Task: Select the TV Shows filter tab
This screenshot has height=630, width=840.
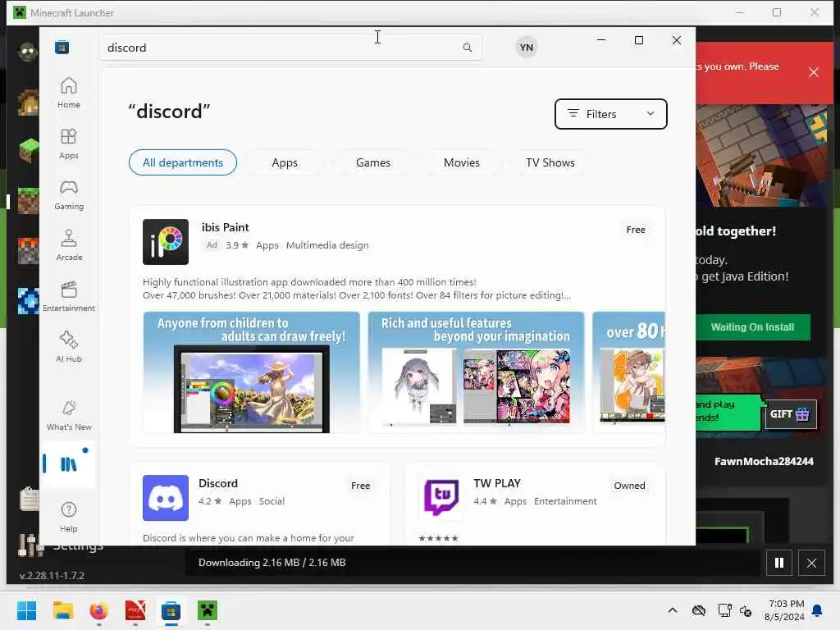Action: [550, 162]
